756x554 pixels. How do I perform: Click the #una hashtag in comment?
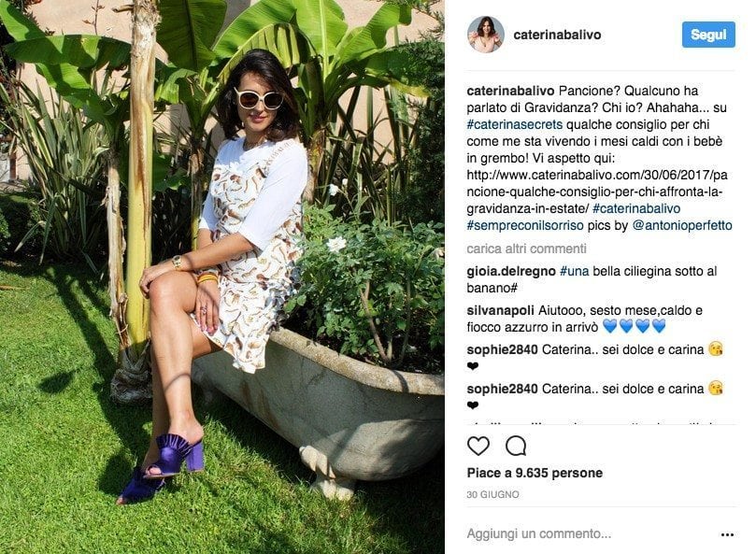(x=574, y=271)
